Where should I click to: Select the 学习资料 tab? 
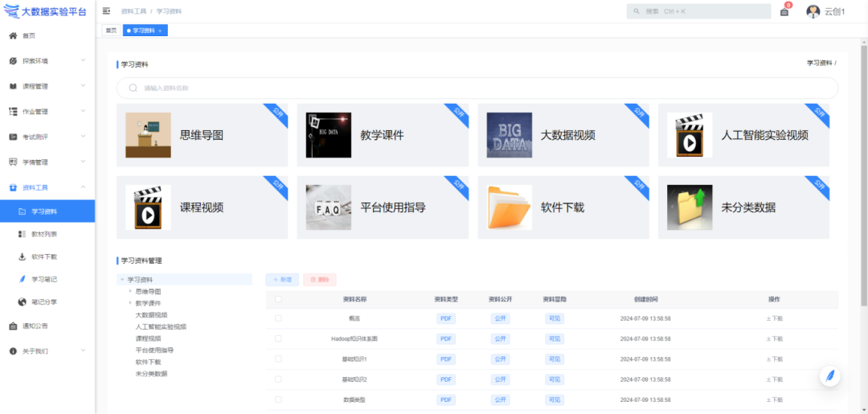click(143, 31)
